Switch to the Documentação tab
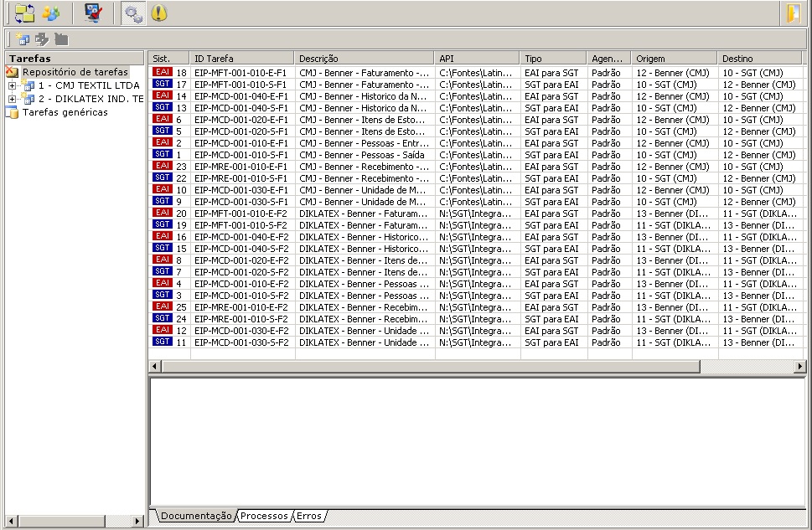 pyautogui.click(x=195, y=516)
